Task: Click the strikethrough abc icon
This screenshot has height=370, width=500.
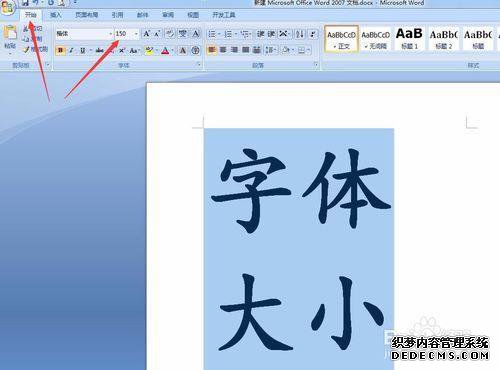Action: point(99,50)
